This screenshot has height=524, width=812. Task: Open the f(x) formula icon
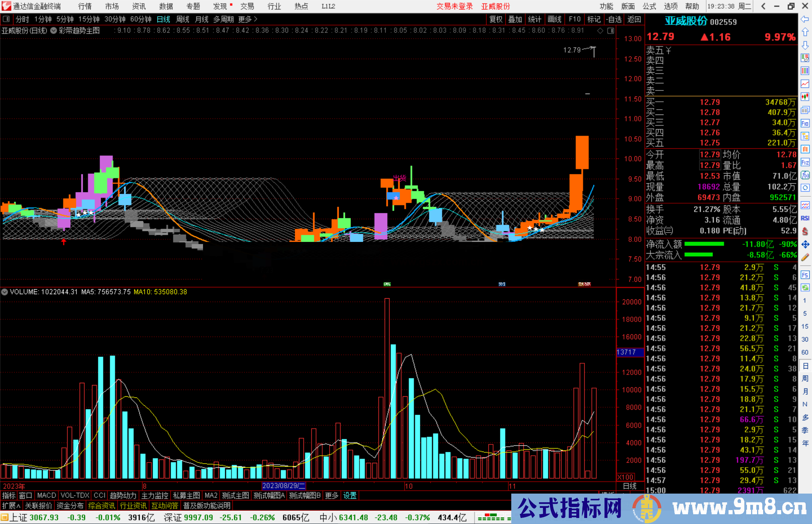click(805, 175)
